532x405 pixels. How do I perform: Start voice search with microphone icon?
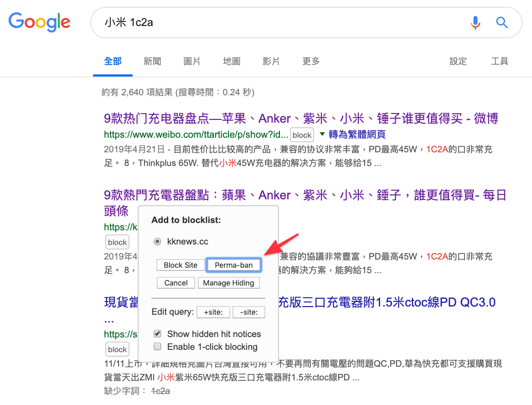click(x=475, y=23)
